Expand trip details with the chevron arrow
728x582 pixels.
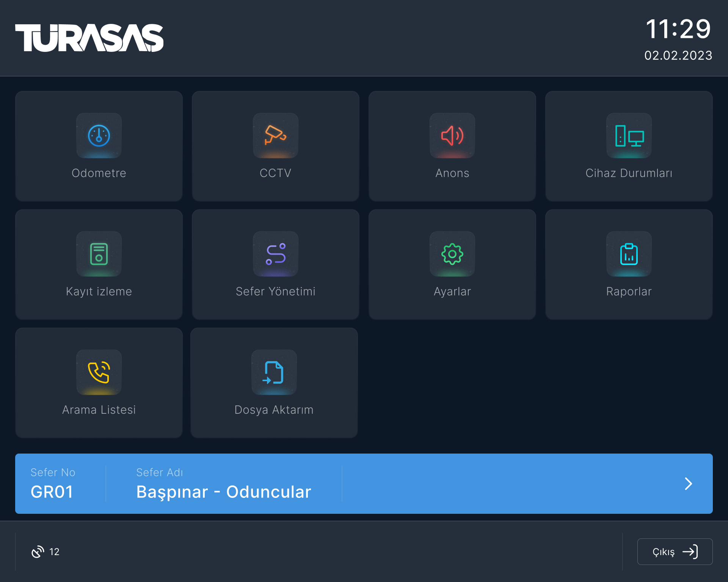[688, 483]
